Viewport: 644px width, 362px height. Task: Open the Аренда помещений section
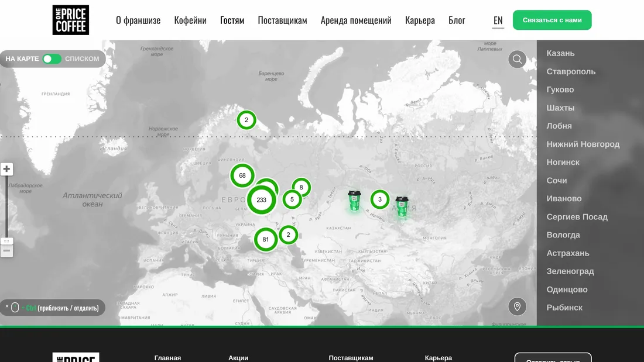pyautogui.click(x=355, y=20)
